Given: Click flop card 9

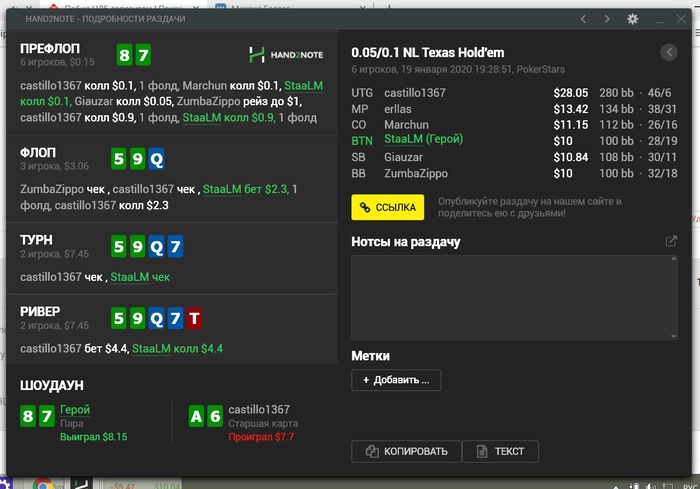Looking at the screenshot, I should point(138,159).
